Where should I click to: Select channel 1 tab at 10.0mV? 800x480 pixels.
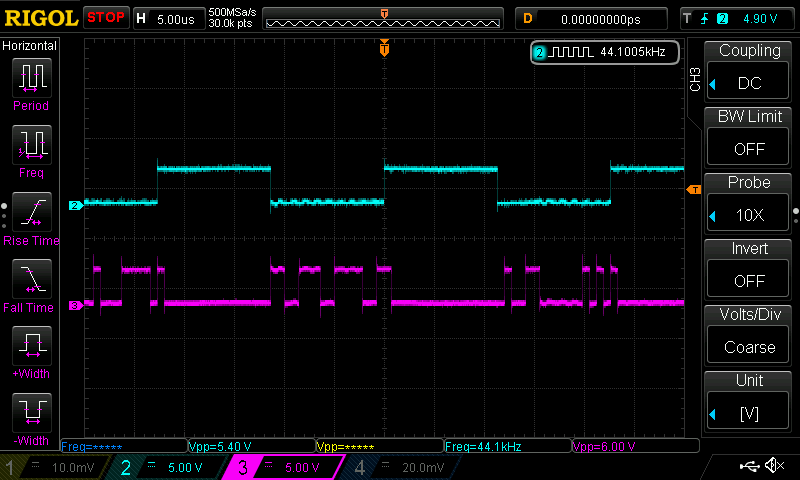tap(54, 467)
